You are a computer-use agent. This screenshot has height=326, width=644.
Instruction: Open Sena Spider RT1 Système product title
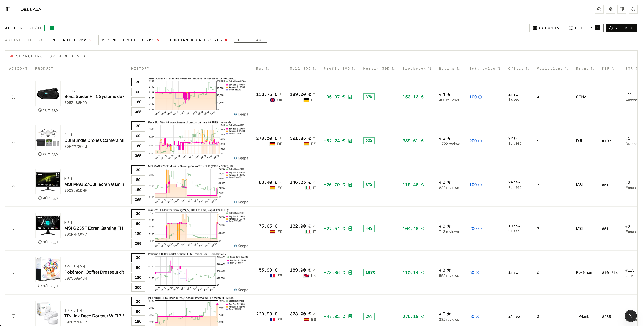94,96
